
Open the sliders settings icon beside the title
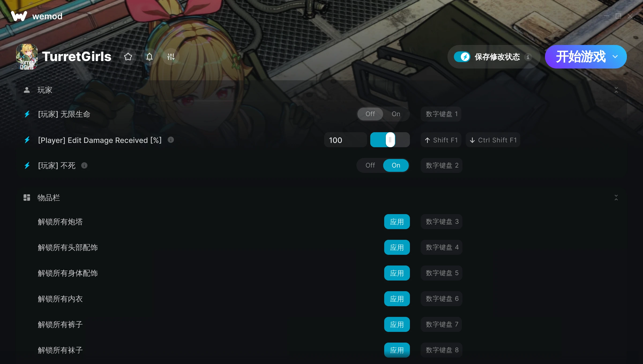click(171, 57)
